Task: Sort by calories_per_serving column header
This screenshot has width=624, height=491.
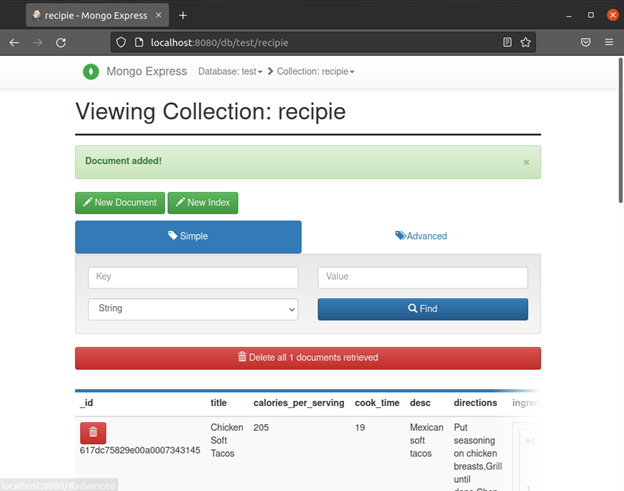Action: click(299, 403)
